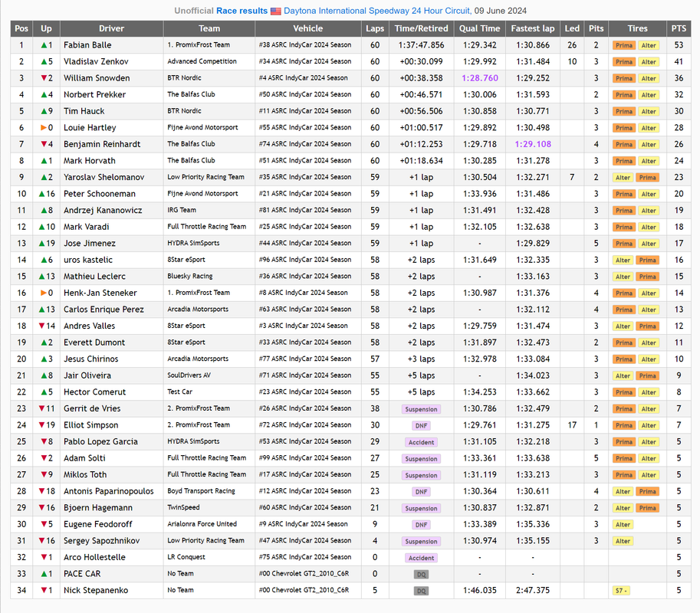Click the US flag icon in the title

pos(276,11)
